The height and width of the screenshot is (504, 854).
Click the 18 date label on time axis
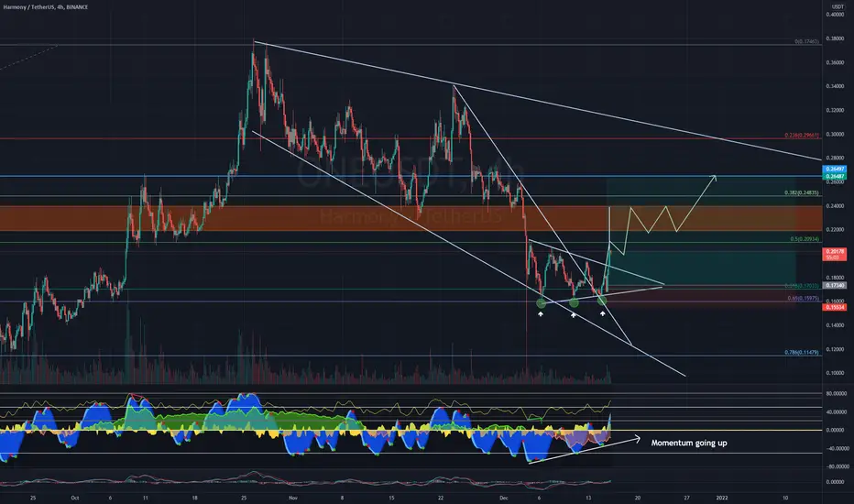pyautogui.click(x=194, y=498)
